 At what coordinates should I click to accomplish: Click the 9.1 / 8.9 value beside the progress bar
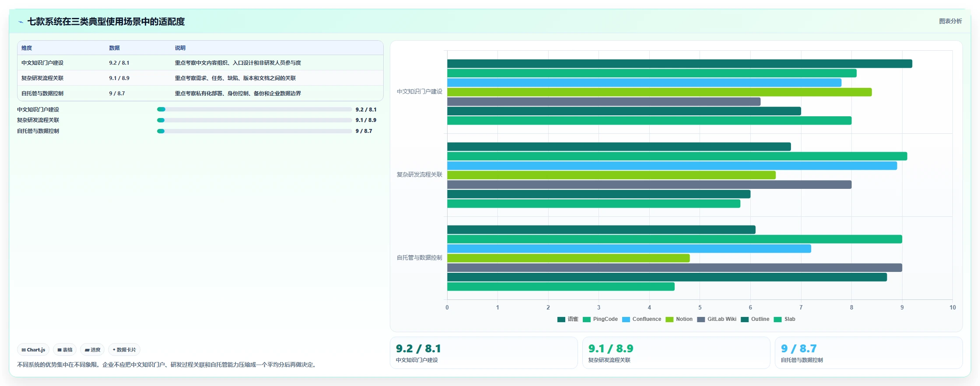366,120
